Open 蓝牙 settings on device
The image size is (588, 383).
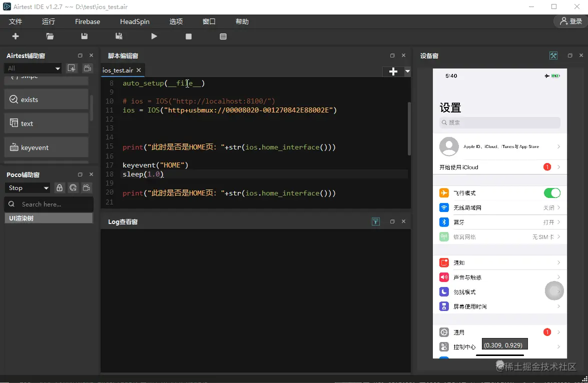pos(500,222)
